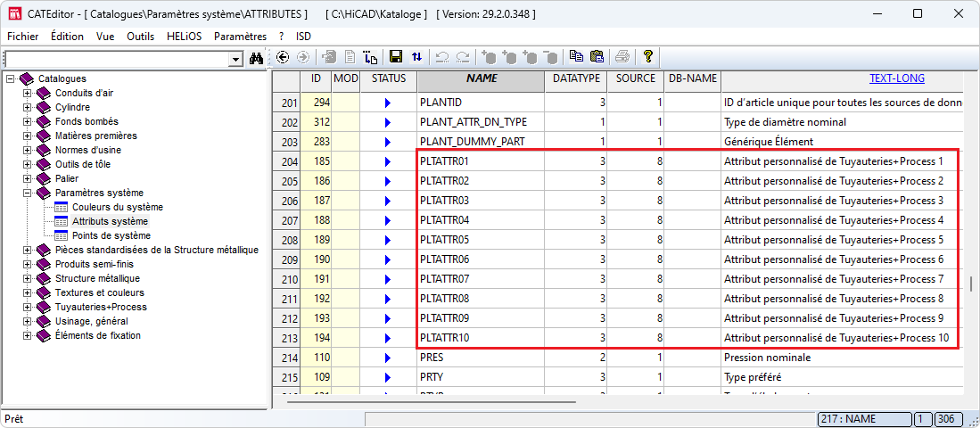Open the Fichier menu

(22, 37)
